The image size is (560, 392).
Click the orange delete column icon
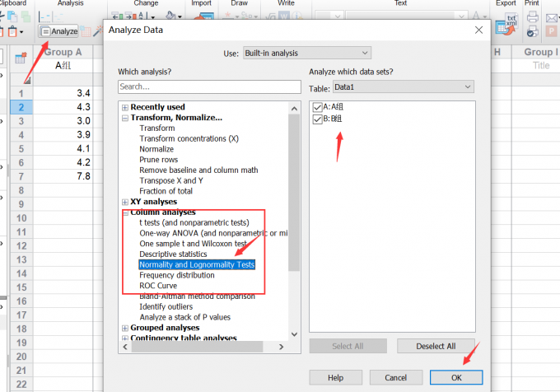click(131, 16)
